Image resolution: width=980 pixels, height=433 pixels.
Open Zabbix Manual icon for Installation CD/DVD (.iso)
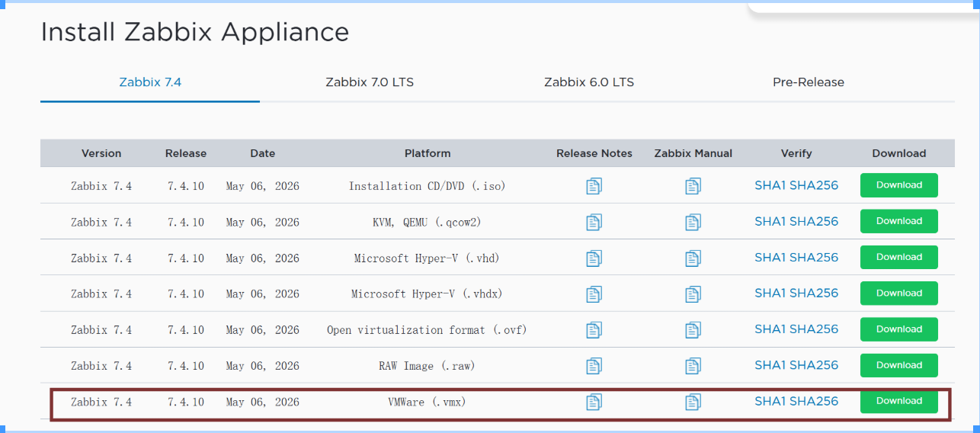pos(693,185)
